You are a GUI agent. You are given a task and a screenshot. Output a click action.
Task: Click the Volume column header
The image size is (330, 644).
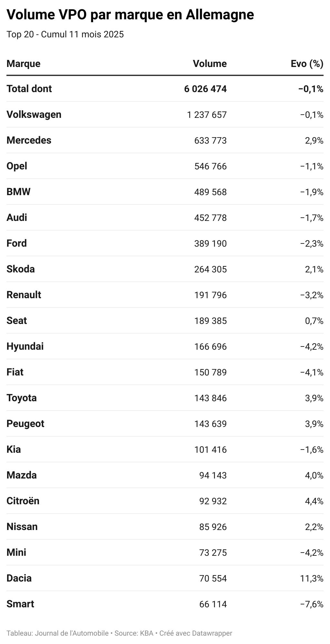(x=209, y=63)
